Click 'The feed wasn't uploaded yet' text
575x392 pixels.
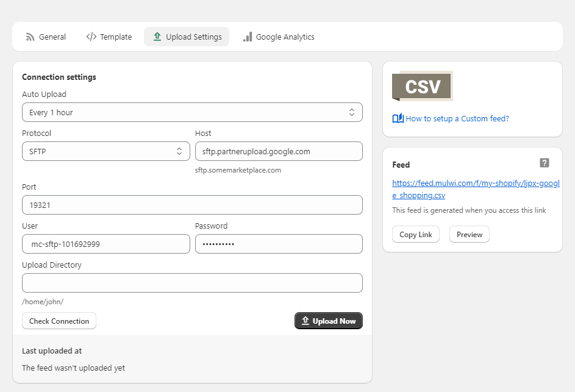tap(73, 368)
